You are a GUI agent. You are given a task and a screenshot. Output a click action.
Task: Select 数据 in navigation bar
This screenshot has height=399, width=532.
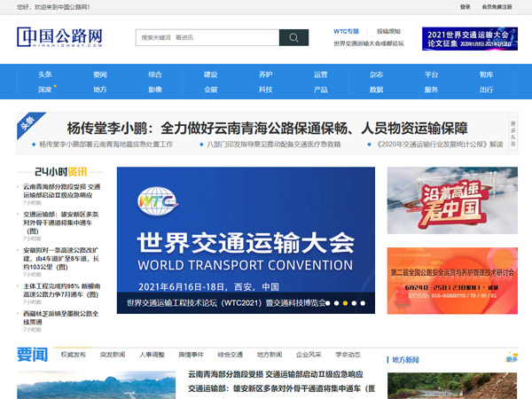click(376, 90)
